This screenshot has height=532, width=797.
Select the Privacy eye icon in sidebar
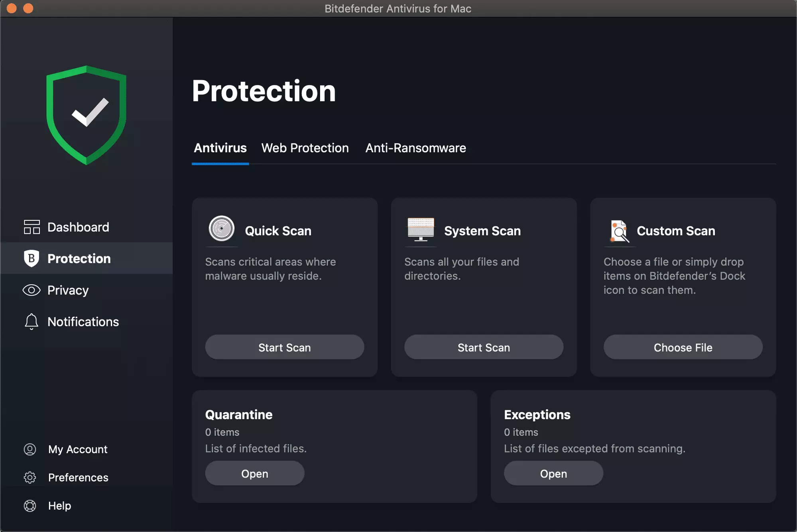tap(30, 290)
